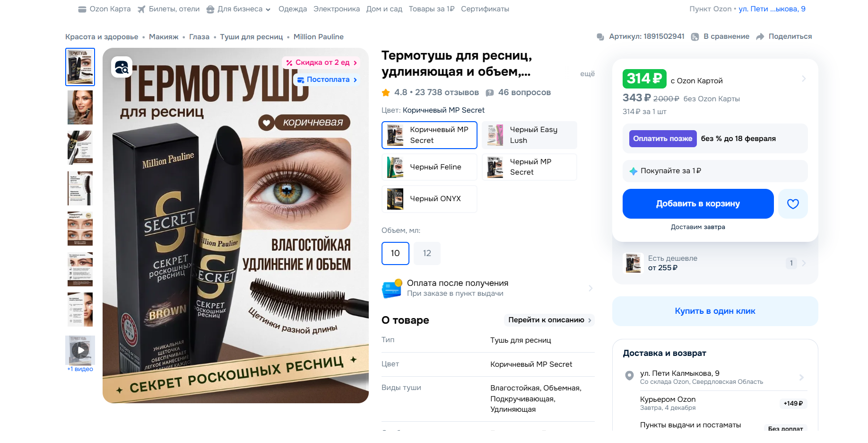Click the Ozon Карта card icon
The height and width of the screenshot is (443, 868).
tap(82, 9)
